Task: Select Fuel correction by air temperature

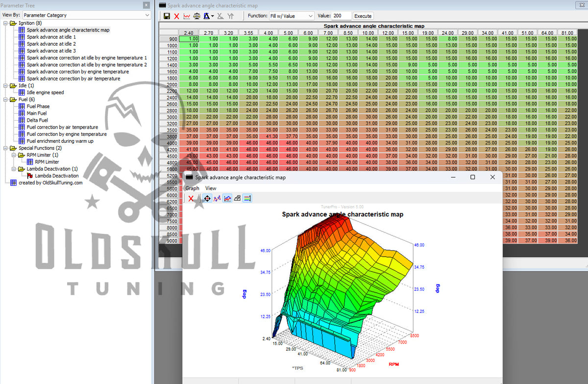Action: click(62, 127)
